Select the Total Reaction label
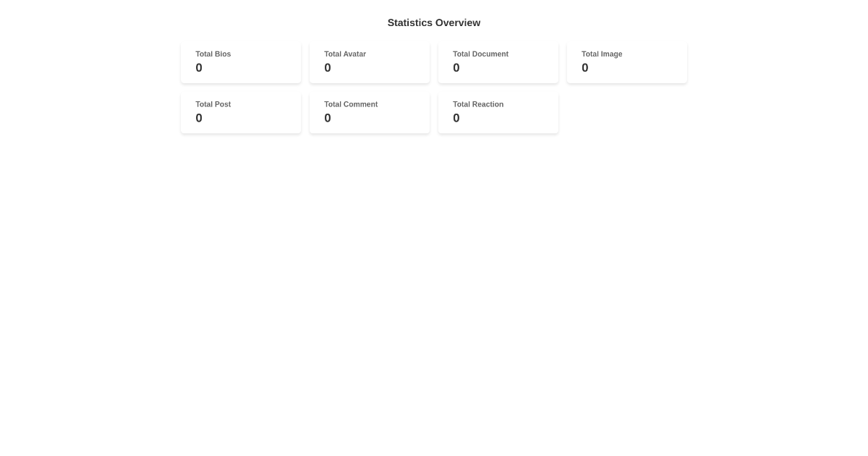Viewport: 868px width, 456px height. (x=477, y=104)
